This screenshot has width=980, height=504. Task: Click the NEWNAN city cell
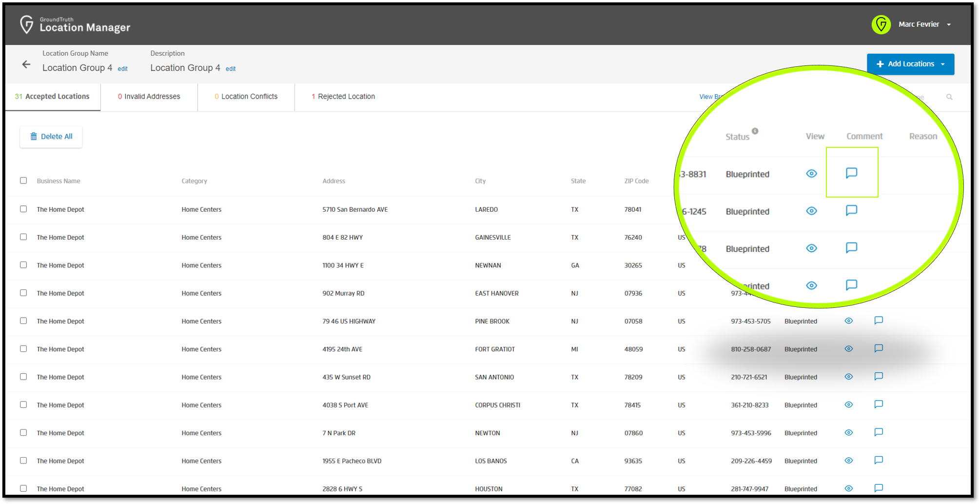click(x=488, y=265)
